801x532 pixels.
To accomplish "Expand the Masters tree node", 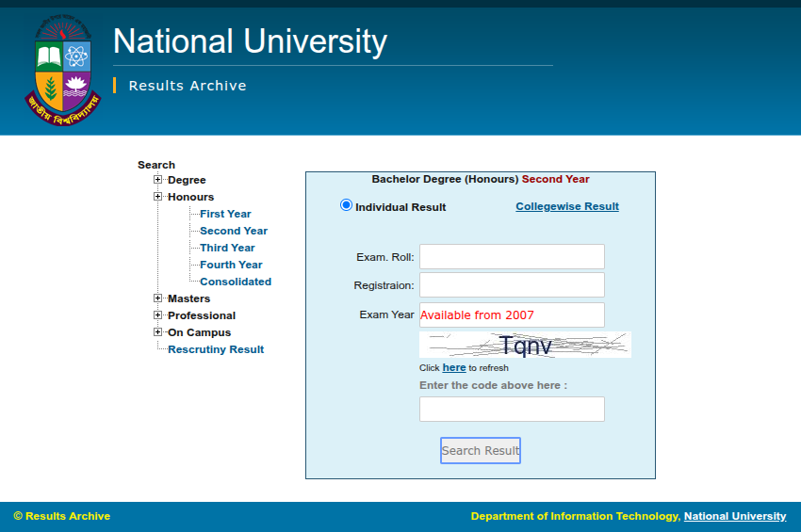I will 158,298.
